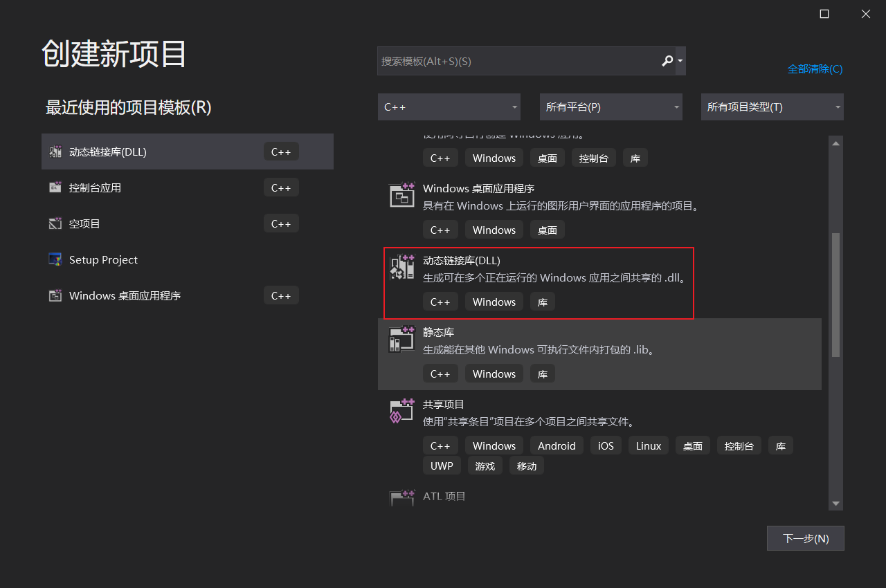Click the 空项目 icon in recent templates

(55, 223)
